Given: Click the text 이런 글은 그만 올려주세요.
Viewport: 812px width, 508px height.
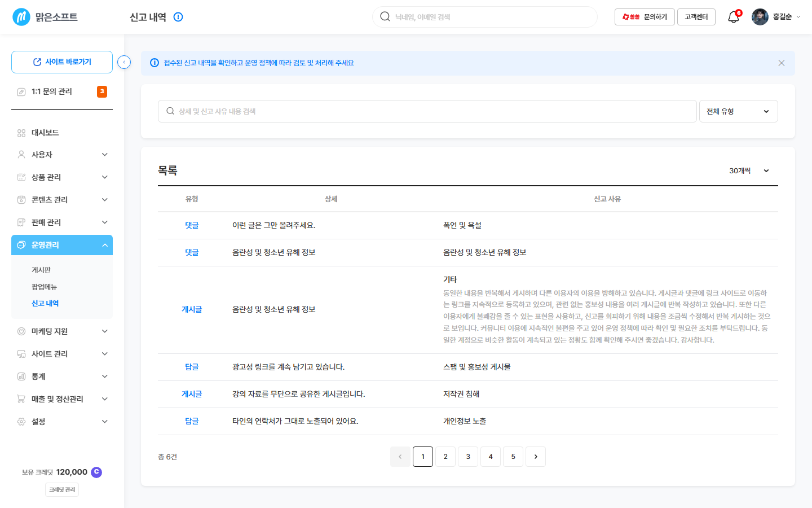Looking at the screenshot, I should coord(274,225).
